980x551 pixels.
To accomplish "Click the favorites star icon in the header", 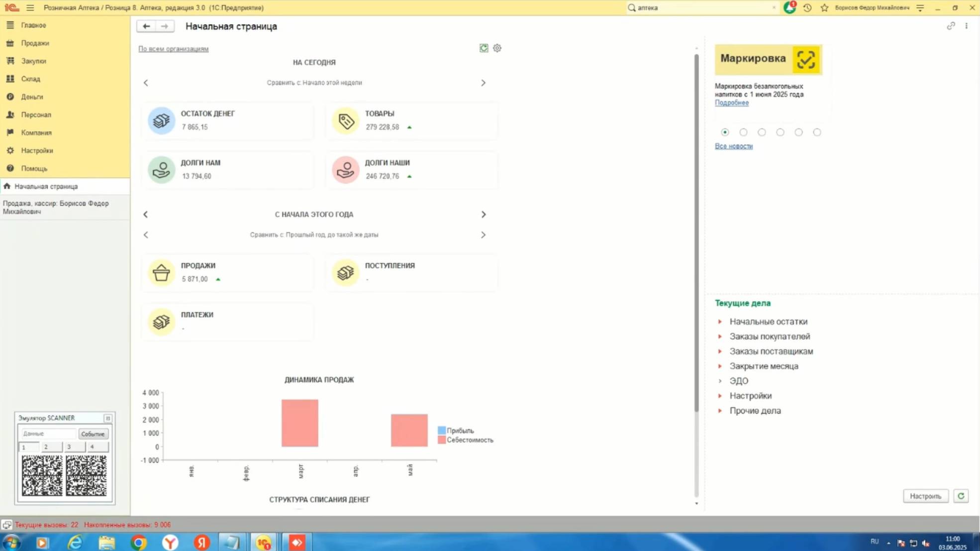I will coord(824,8).
